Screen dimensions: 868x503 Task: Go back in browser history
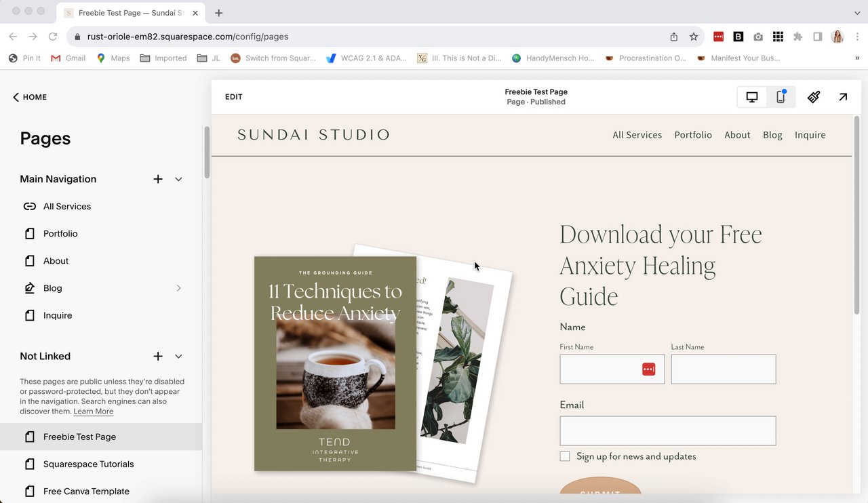pyautogui.click(x=14, y=37)
